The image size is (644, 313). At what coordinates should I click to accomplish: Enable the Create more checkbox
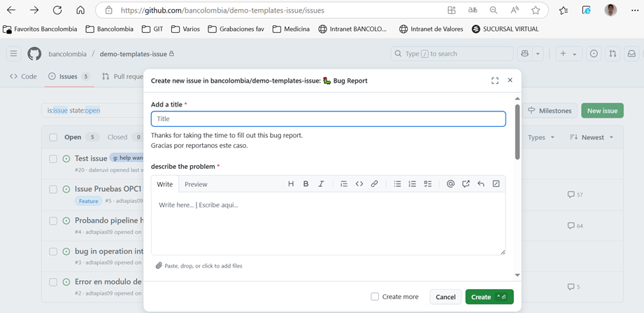click(375, 297)
